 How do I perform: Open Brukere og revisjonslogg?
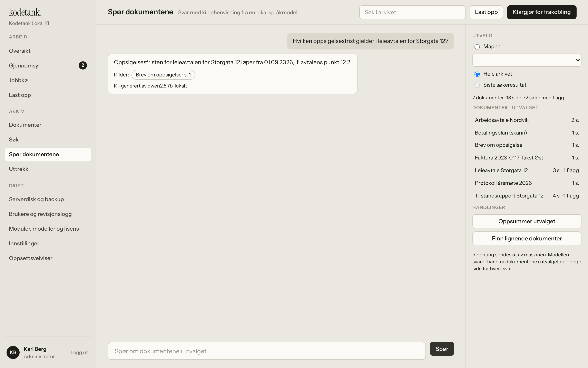pyautogui.click(x=48, y=214)
